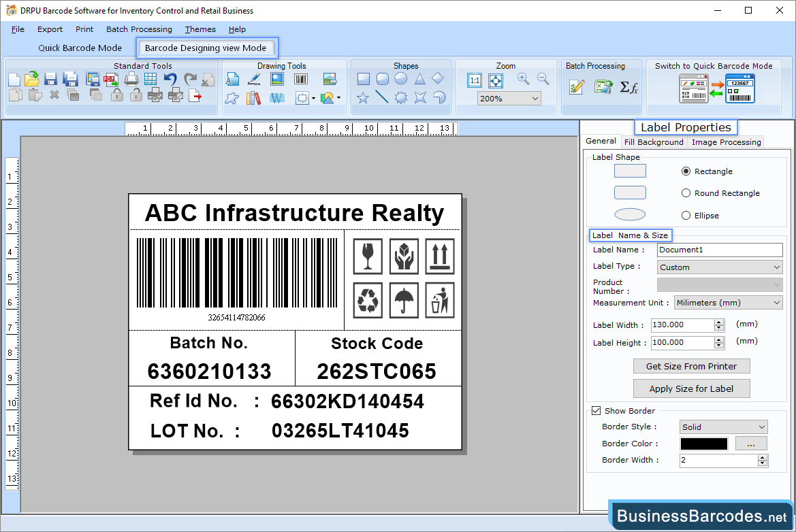
Task: Switch to Barcode Designing view Mode tab
Action: pos(206,48)
